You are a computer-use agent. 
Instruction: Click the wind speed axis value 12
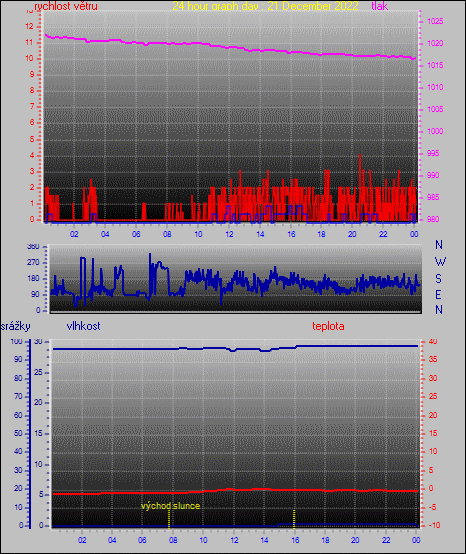coord(29,26)
